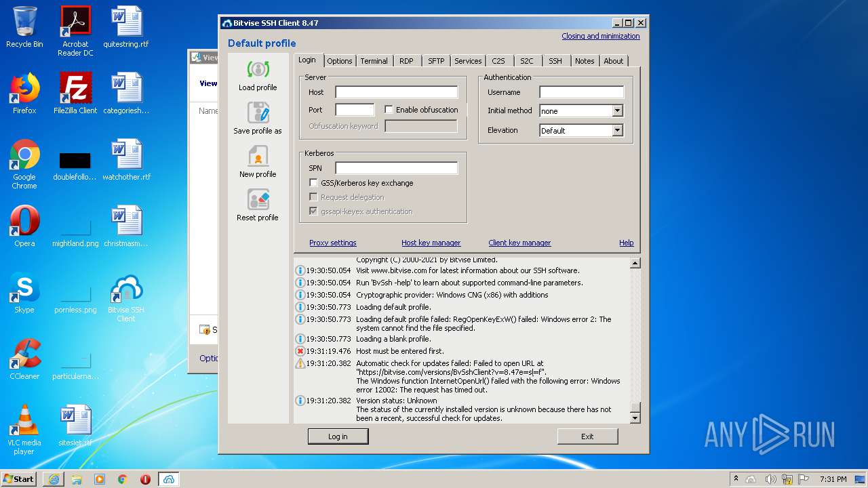This screenshot has width=868, height=488.
Task: Select Bitvise taskbar button
Action: click(x=168, y=479)
